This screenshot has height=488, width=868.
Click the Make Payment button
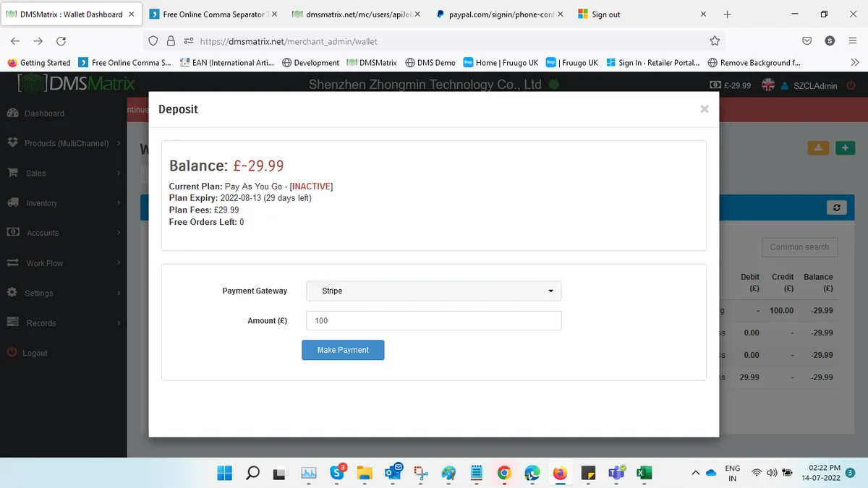click(x=343, y=350)
